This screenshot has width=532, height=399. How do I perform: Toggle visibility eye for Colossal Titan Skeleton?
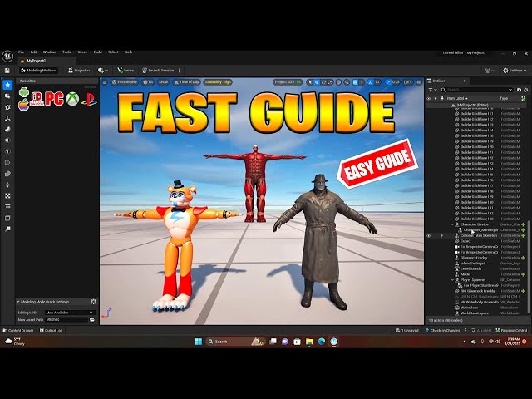click(x=429, y=235)
